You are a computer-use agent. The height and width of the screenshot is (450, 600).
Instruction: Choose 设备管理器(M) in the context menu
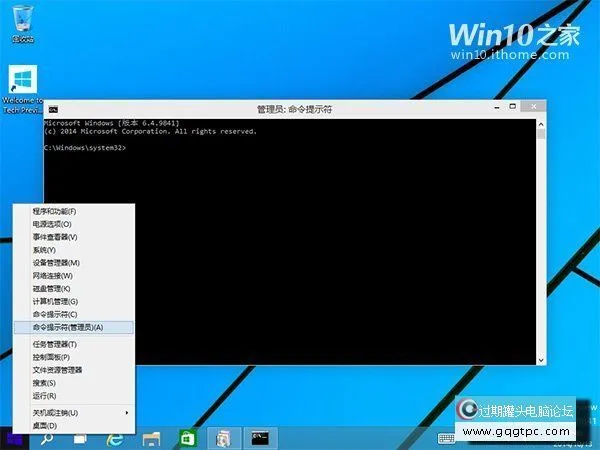pos(56,262)
